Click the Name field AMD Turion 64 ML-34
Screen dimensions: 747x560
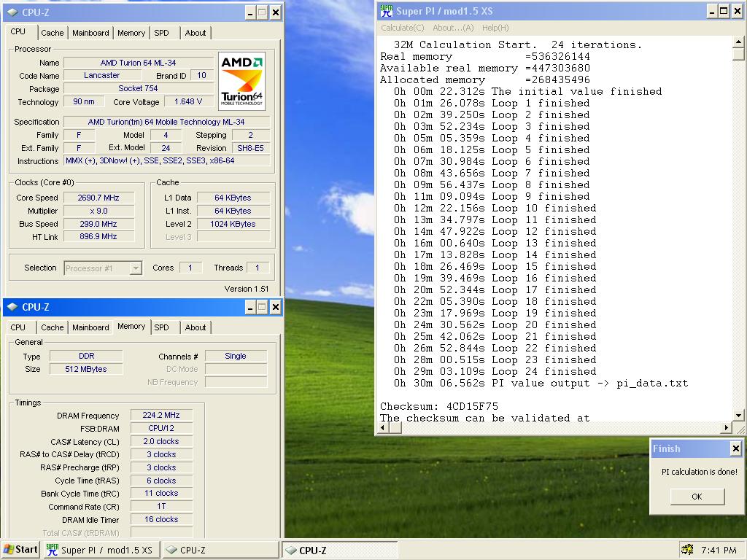coord(138,63)
